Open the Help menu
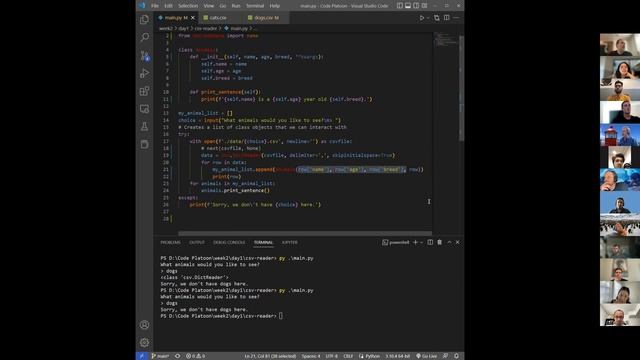The height and width of the screenshot is (360, 640). pyautogui.click(x=275, y=6)
